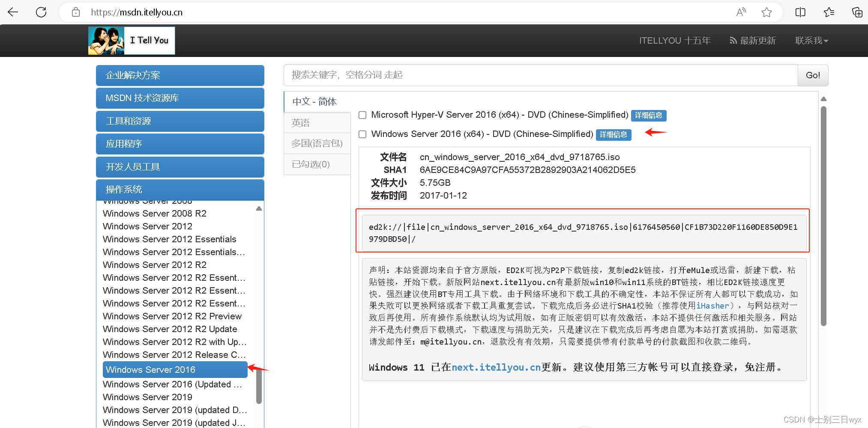Viewport: 868px width, 428px height.
Task: Select Windows Server 2012 R2 with Up…
Action: (x=175, y=342)
